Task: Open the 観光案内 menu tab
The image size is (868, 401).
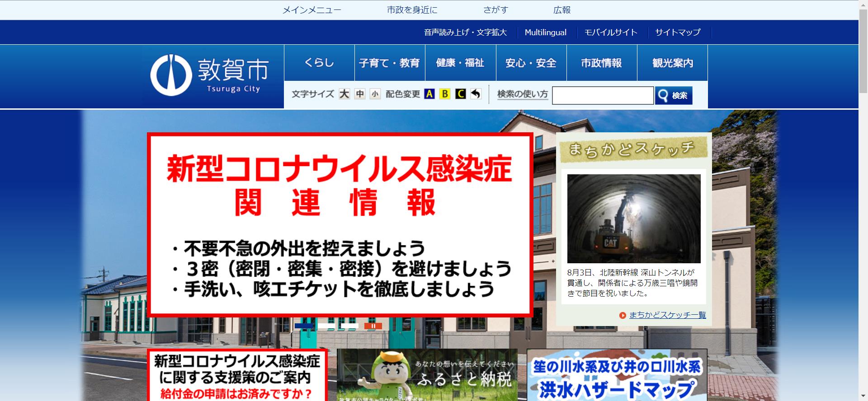Action: tap(672, 63)
